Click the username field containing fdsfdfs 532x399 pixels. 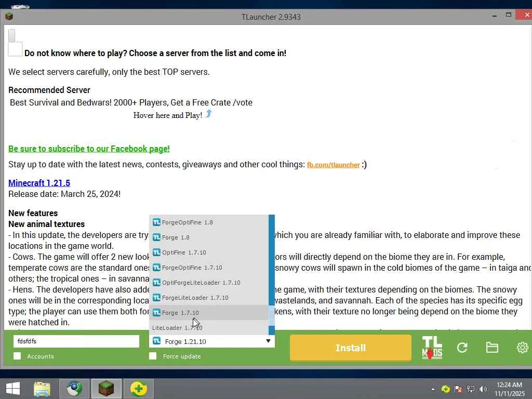click(76, 341)
